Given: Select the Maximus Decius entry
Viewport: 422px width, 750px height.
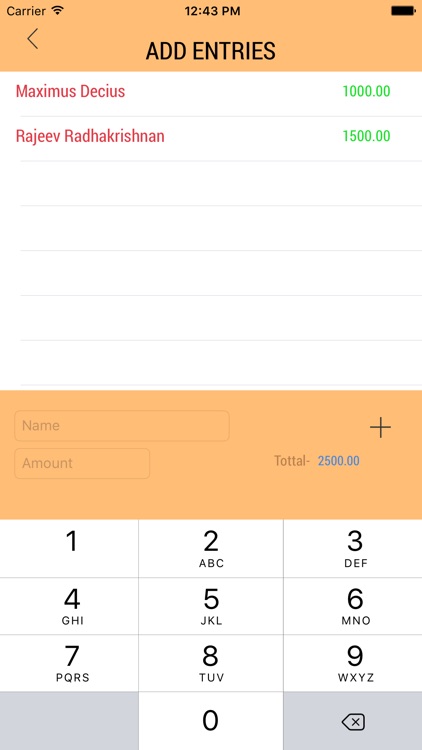Looking at the screenshot, I should (211, 93).
